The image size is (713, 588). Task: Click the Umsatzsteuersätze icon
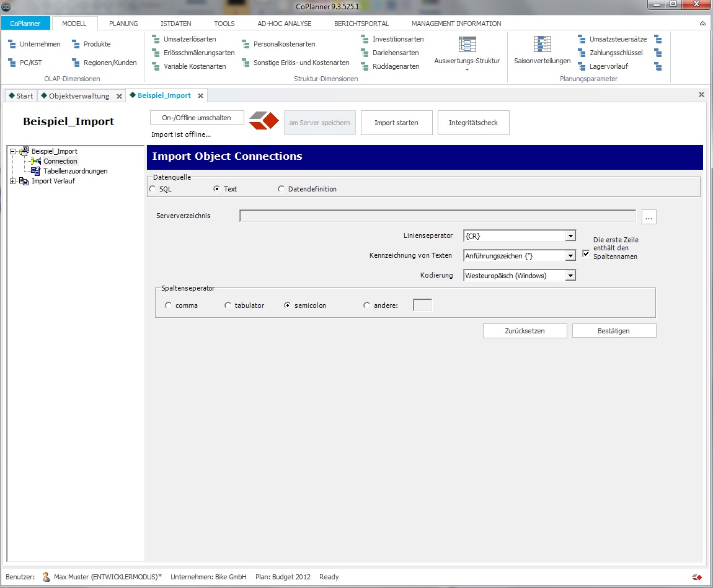click(582, 39)
